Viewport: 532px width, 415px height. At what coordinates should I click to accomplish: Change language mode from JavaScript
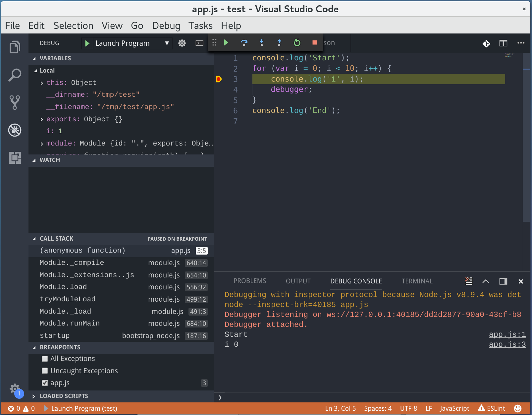(454, 408)
